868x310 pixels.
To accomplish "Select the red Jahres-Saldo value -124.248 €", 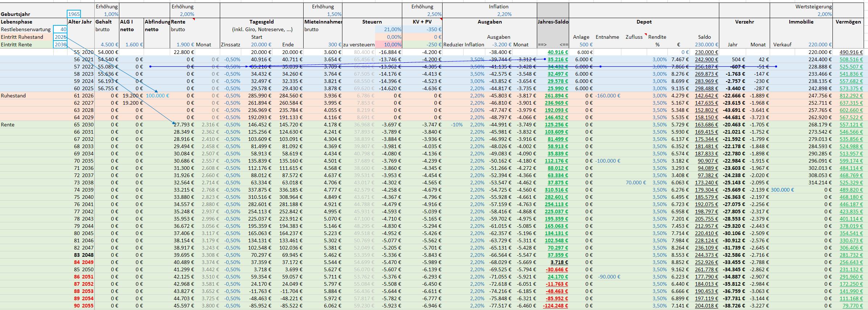I will click(555, 306).
